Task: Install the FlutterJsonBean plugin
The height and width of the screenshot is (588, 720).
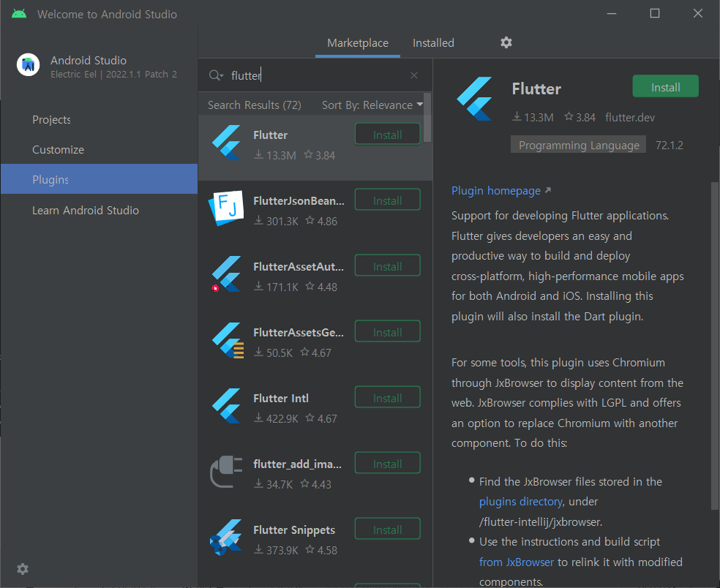Action: [388, 200]
